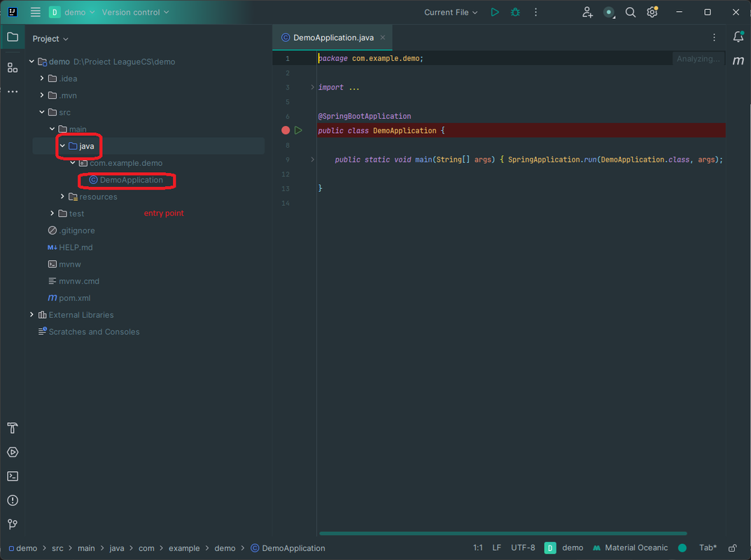Open the Structure tool window icon

(x=13, y=68)
